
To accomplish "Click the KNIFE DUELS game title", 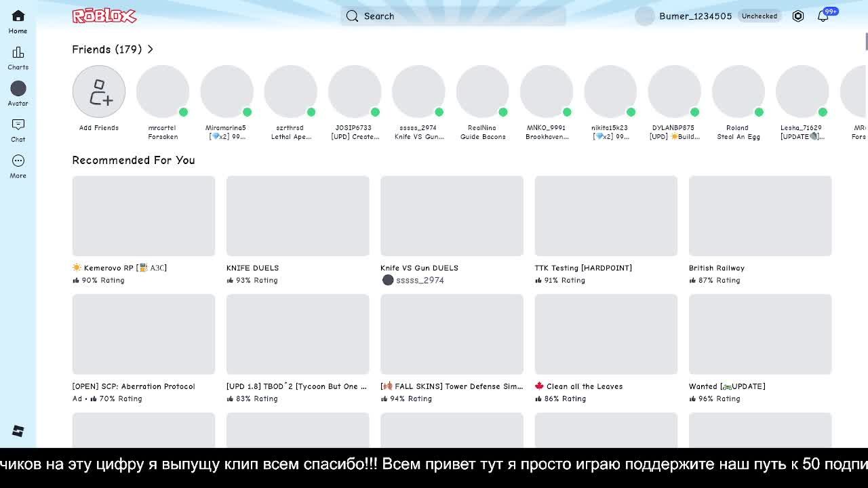I will point(252,268).
